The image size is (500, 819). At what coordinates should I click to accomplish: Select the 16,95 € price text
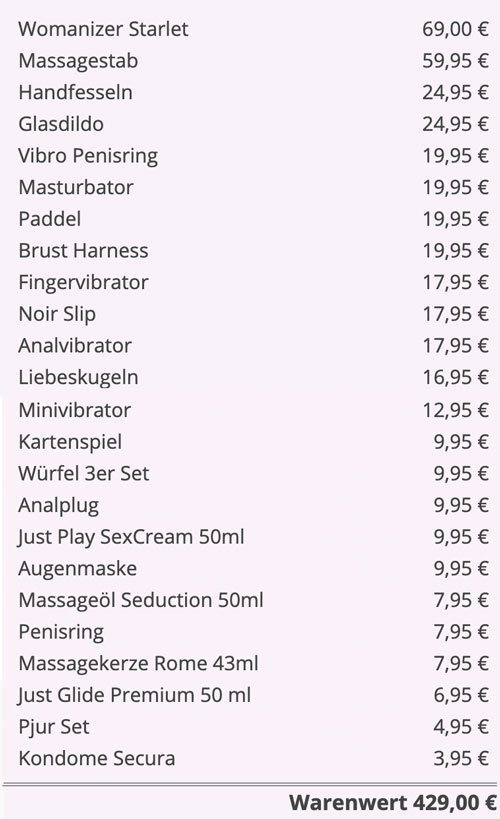(456, 378)
